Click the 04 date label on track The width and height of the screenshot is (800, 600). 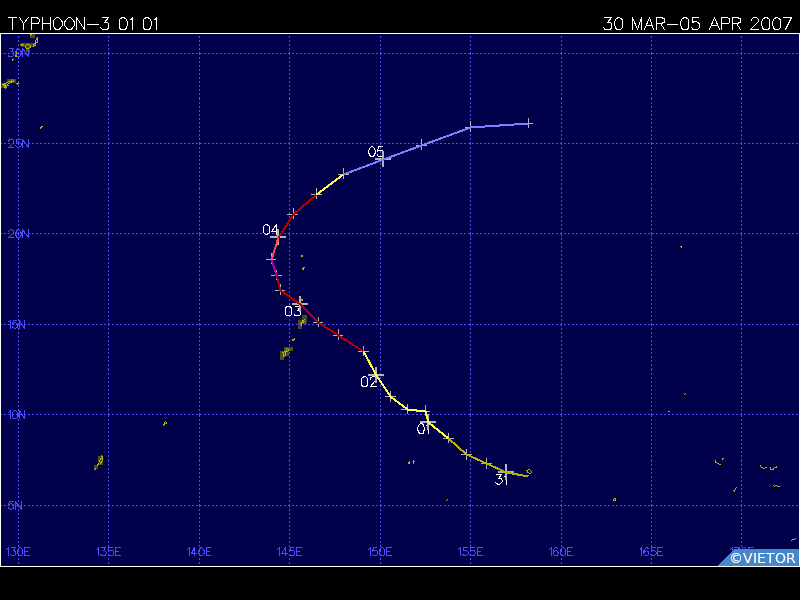click(270, 230)
